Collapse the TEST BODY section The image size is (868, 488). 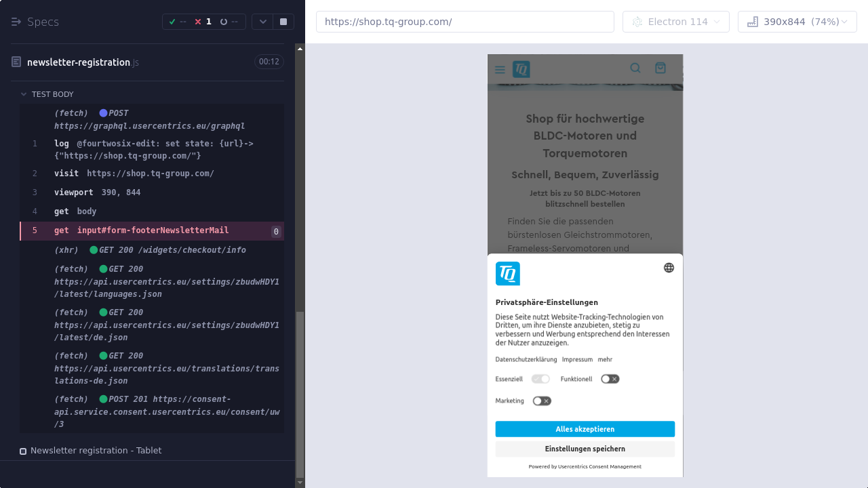24,94
